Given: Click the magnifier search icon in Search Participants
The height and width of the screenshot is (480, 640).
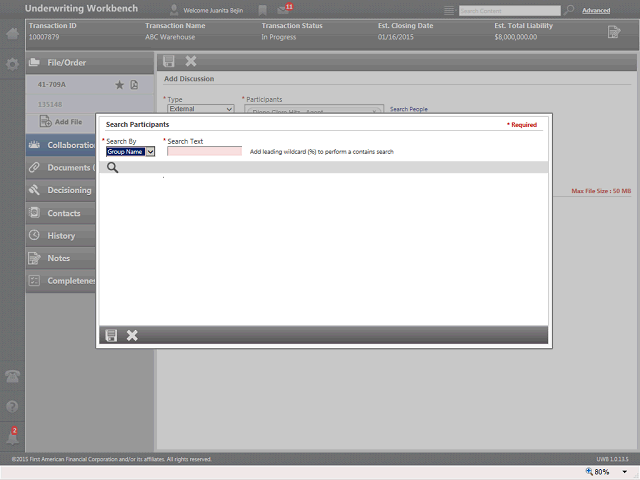Looking at the screenshot, I should click(x=113, y=167).
